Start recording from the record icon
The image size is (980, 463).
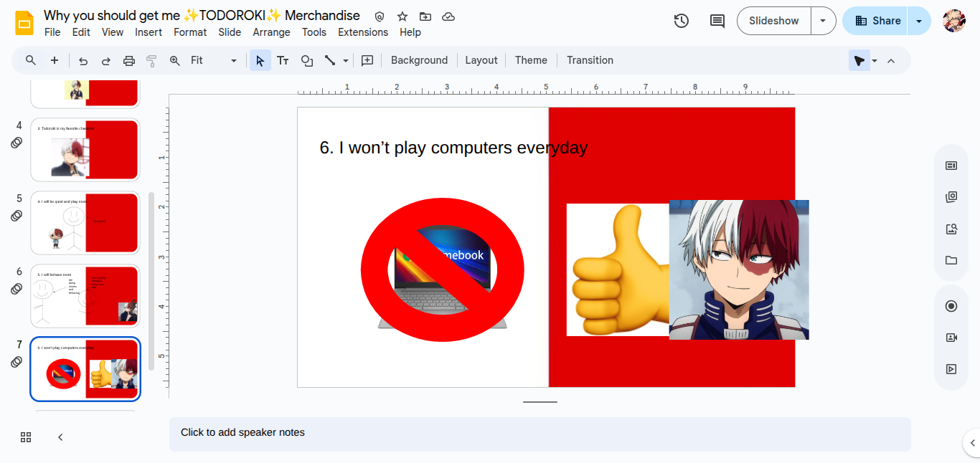[x=951, y=306]
